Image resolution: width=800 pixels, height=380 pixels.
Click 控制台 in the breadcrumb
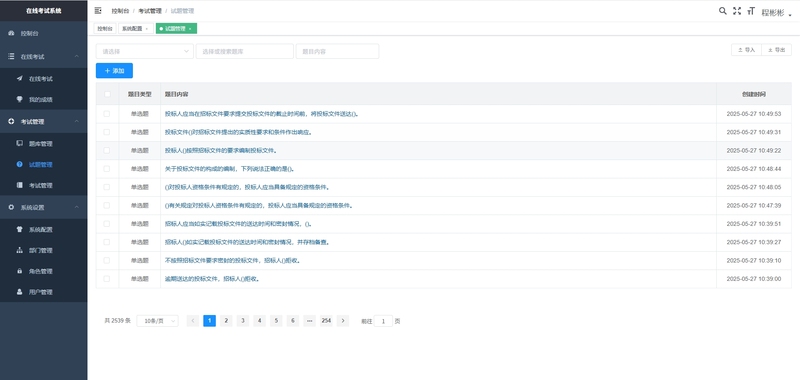(120, 11)
